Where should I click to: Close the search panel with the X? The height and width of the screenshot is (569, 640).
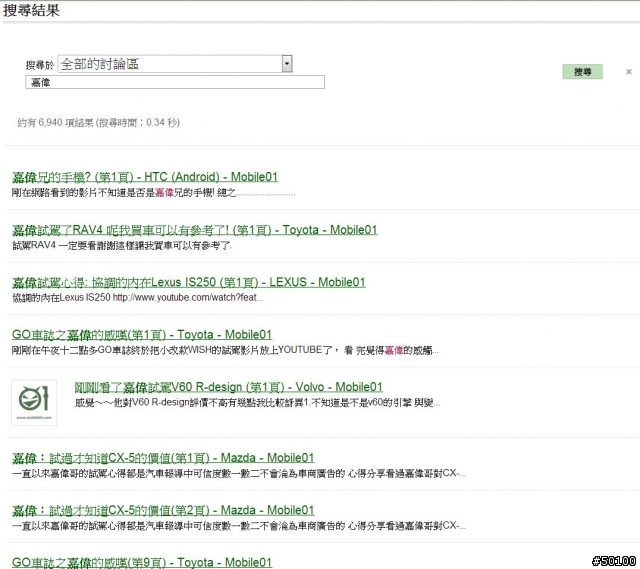point(629,72)
